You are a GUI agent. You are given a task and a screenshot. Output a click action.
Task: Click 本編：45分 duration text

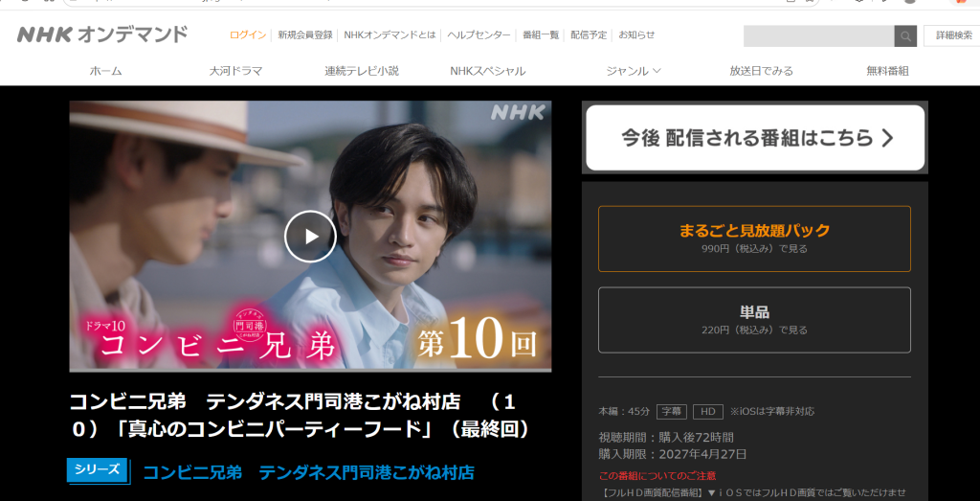click(x=624, y=412)
